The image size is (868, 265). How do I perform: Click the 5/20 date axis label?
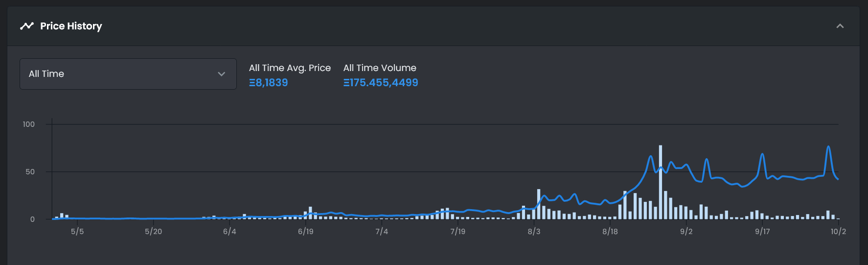click(x=153, y=231)
